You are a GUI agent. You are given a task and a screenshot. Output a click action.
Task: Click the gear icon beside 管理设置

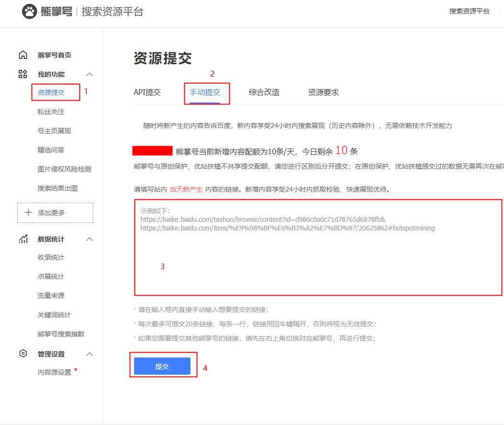(23, 354)
